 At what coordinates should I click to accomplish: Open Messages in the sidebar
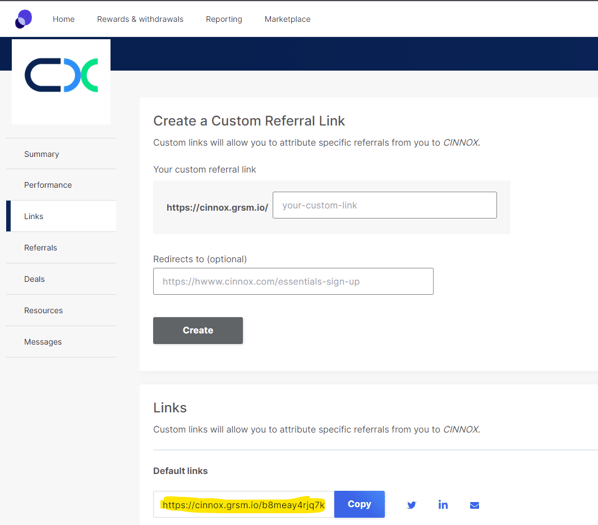pyautogui.click(x=61, y=342)
